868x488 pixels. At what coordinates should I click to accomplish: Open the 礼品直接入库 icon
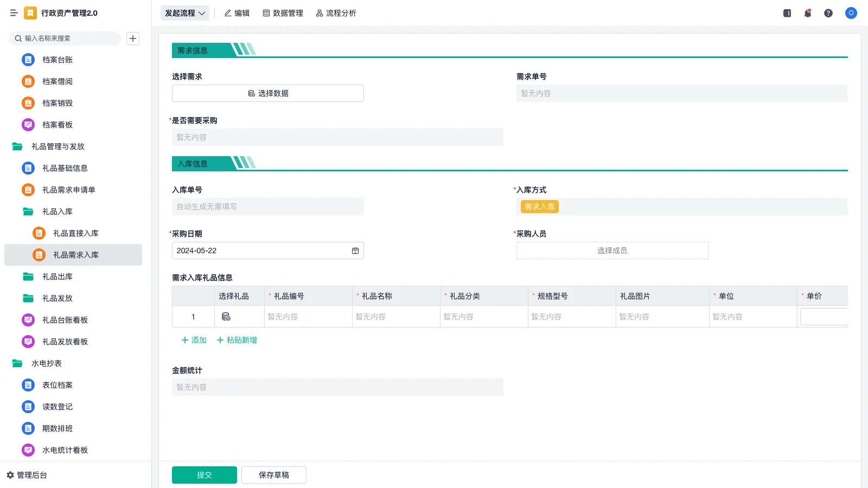click(39, 233)
